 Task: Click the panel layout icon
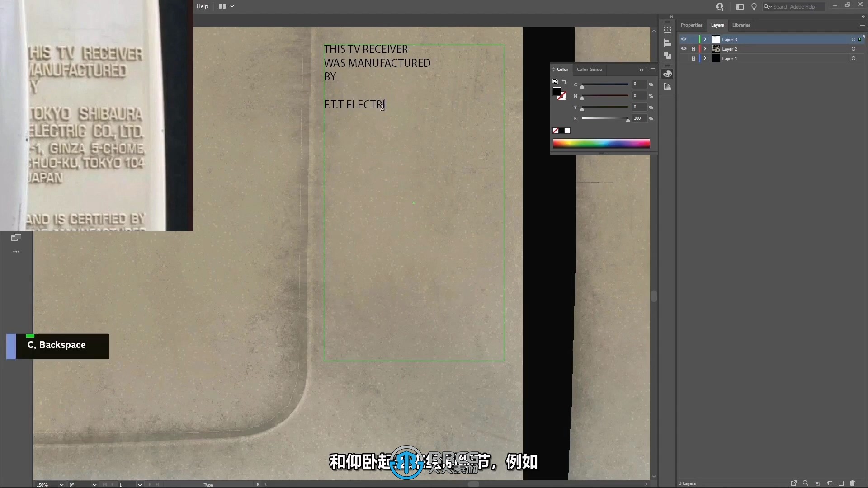[222, 6]
